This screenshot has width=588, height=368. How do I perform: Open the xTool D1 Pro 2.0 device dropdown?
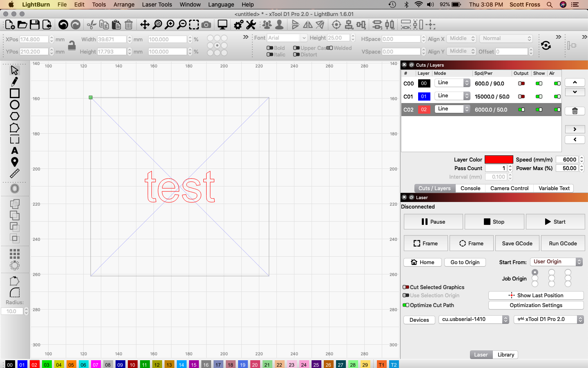coord(549,319)
